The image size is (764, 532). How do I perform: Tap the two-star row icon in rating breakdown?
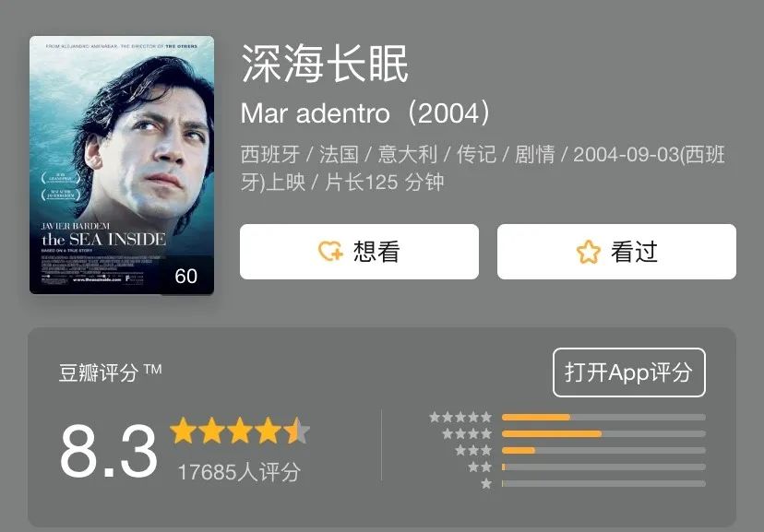tap(480, 467)
